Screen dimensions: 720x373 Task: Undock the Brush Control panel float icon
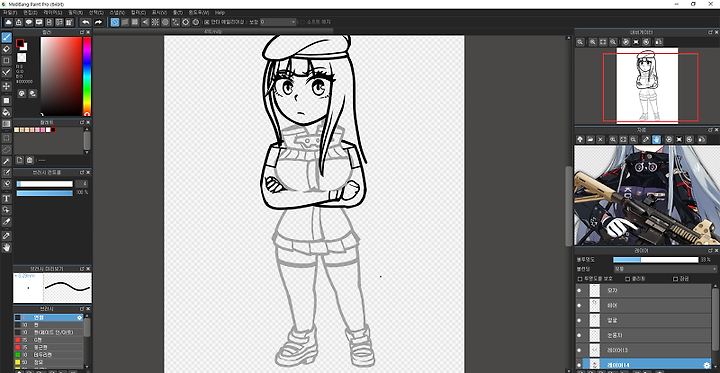tap(82, 172)
